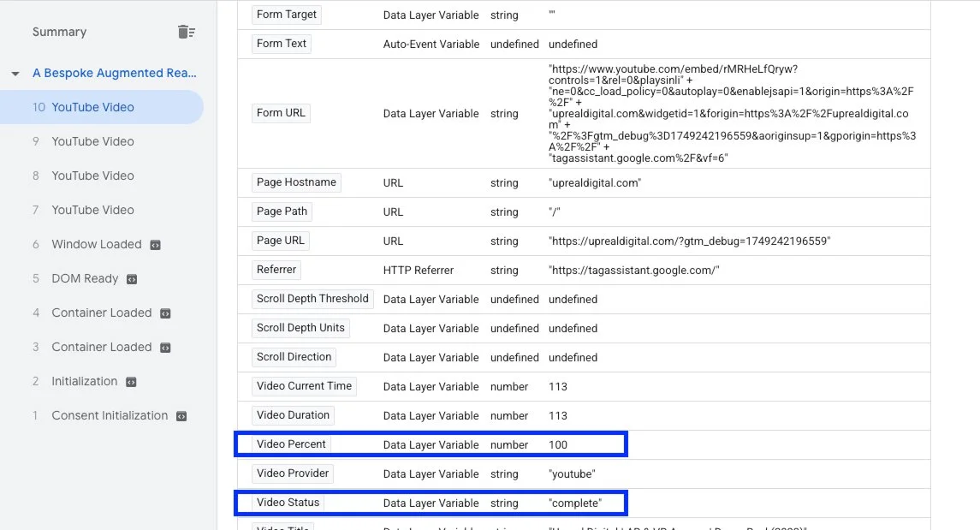
Task: Click Data Layer Variable type in Video Percent row
Action: tap(431, 445)
